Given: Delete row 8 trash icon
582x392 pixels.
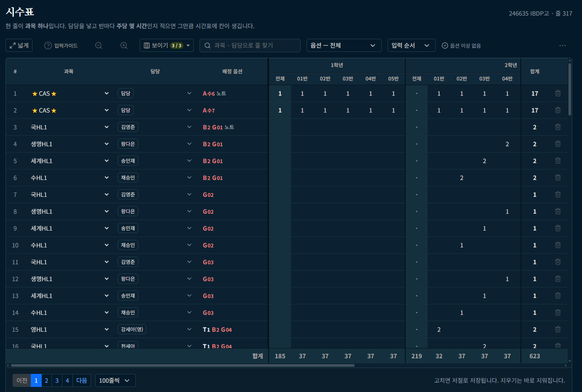Looking at the screenshot, I should coord(558,212).
